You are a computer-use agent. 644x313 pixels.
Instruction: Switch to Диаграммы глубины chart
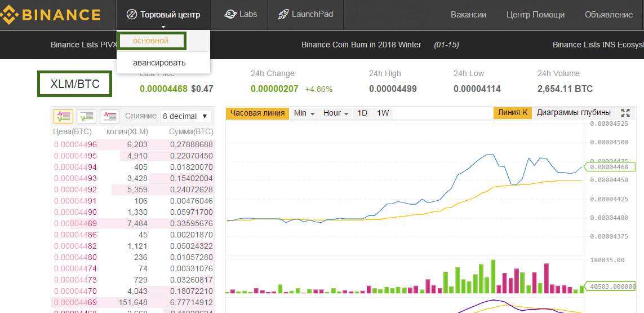click(573, 113)
